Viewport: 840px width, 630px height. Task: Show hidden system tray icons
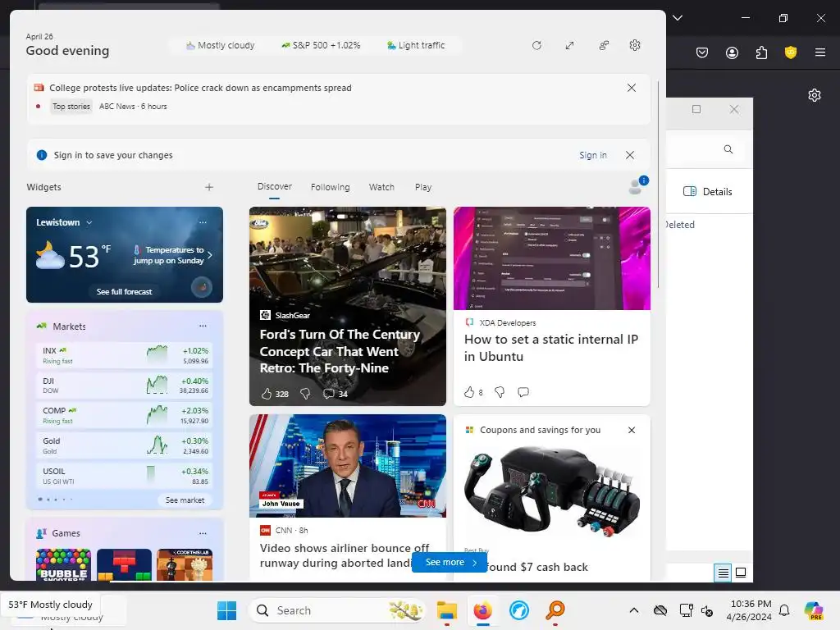634,610
